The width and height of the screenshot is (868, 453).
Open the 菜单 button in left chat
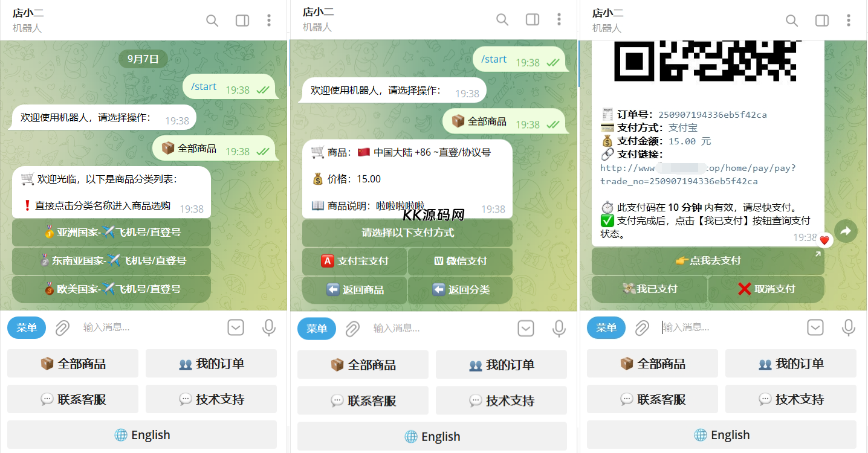pyautogui.click(x=27, y=328)
